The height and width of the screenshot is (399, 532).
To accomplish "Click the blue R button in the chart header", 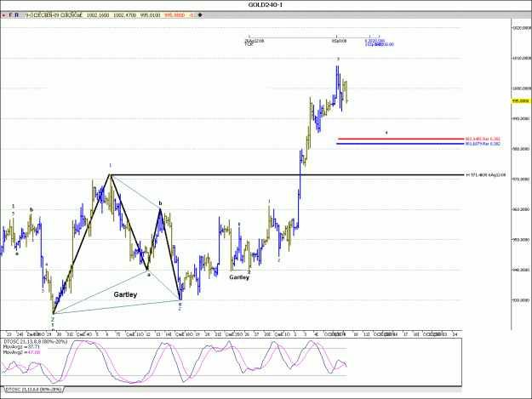I will [17, 15].
